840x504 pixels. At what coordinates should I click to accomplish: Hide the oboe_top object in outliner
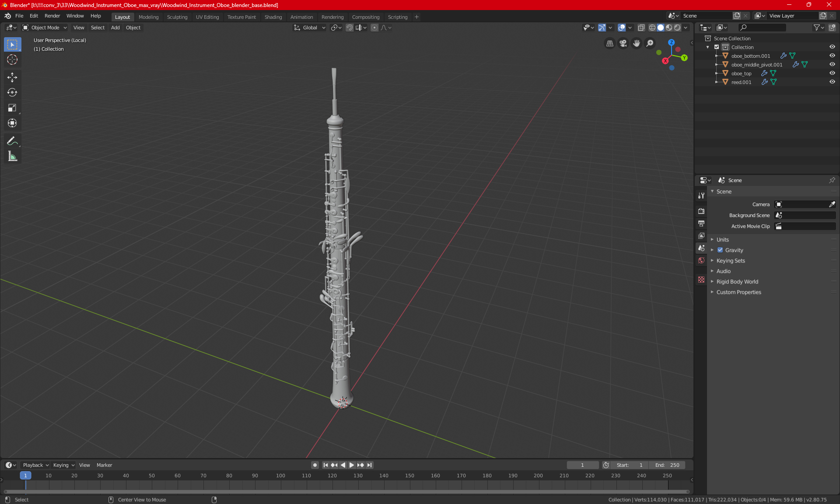point(832,73)
